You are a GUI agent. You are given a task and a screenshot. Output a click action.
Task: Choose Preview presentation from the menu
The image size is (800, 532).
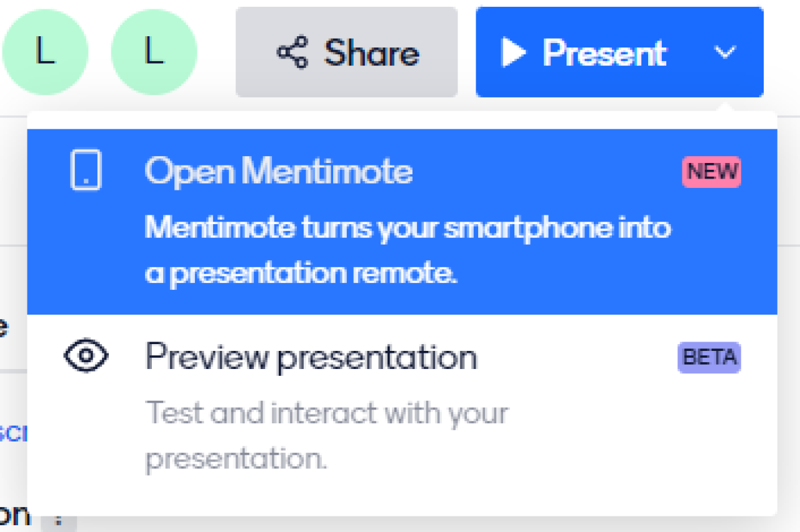click(x=311, y=357)
